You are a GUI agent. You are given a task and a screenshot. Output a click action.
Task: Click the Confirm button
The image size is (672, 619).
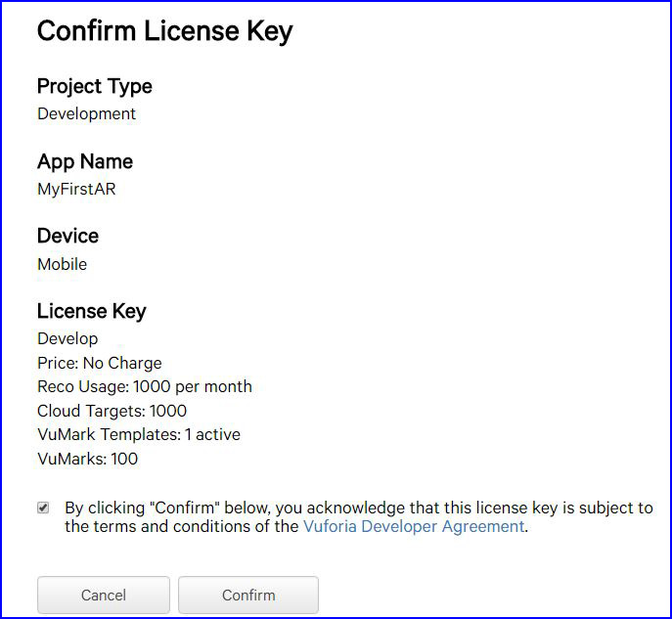(248, 595)
